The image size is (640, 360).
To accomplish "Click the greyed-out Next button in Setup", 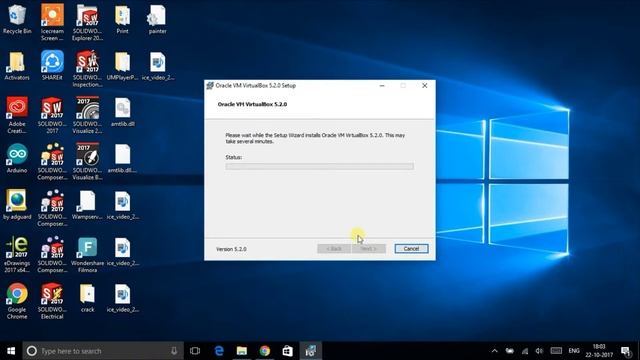I will (369, 249).
